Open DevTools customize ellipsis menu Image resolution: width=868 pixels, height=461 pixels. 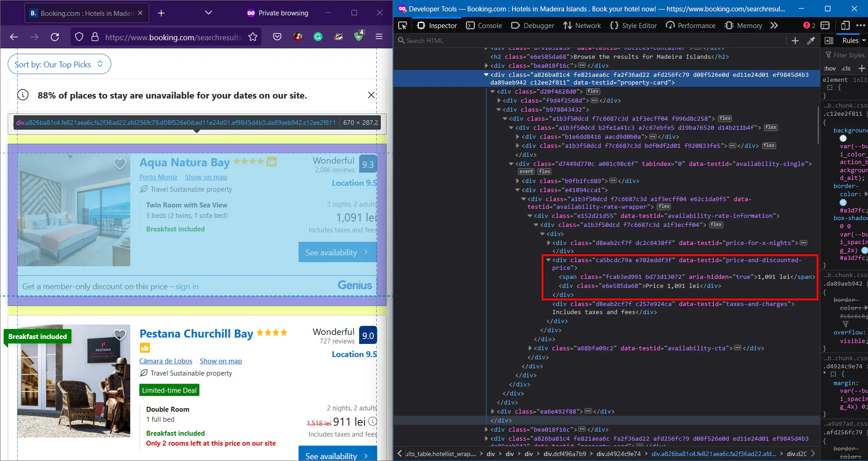(x=860, y=25)
